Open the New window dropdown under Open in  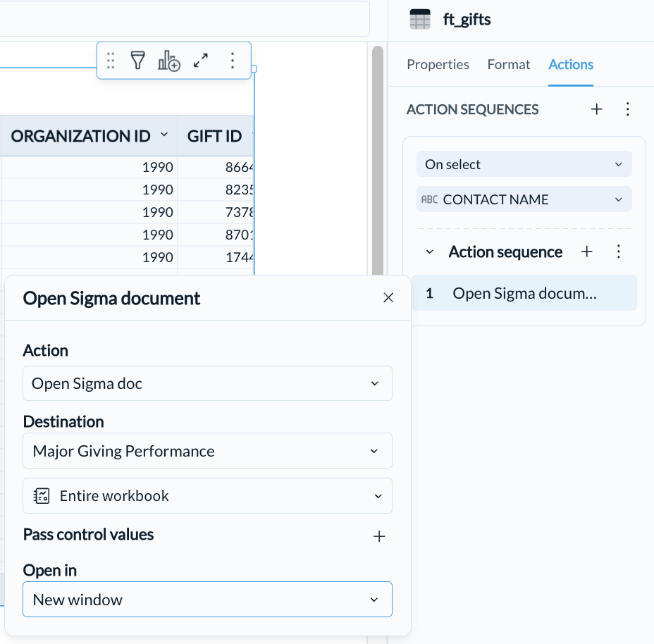click(207, 600)
